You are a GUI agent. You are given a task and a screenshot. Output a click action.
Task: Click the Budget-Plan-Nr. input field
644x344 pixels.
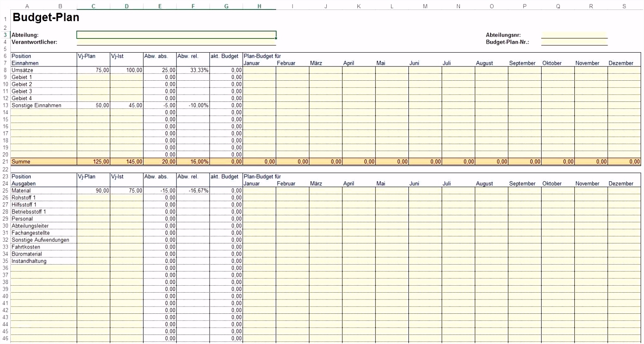[574, 42]
